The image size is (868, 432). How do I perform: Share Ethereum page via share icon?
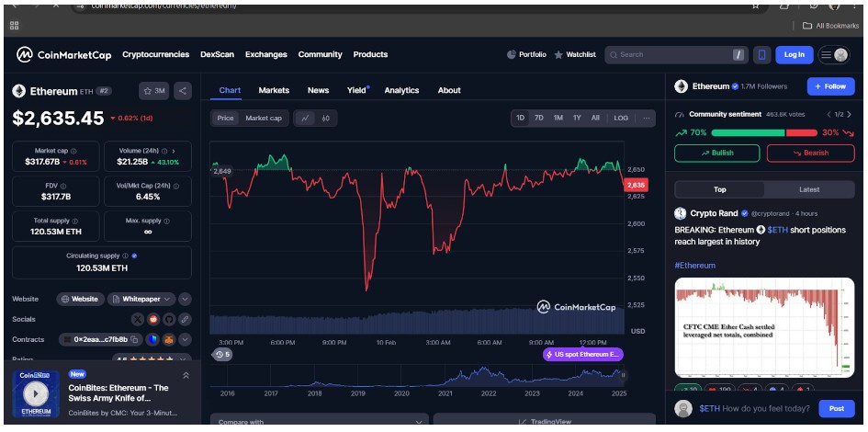pyautogui.click(x=183, y=91)
